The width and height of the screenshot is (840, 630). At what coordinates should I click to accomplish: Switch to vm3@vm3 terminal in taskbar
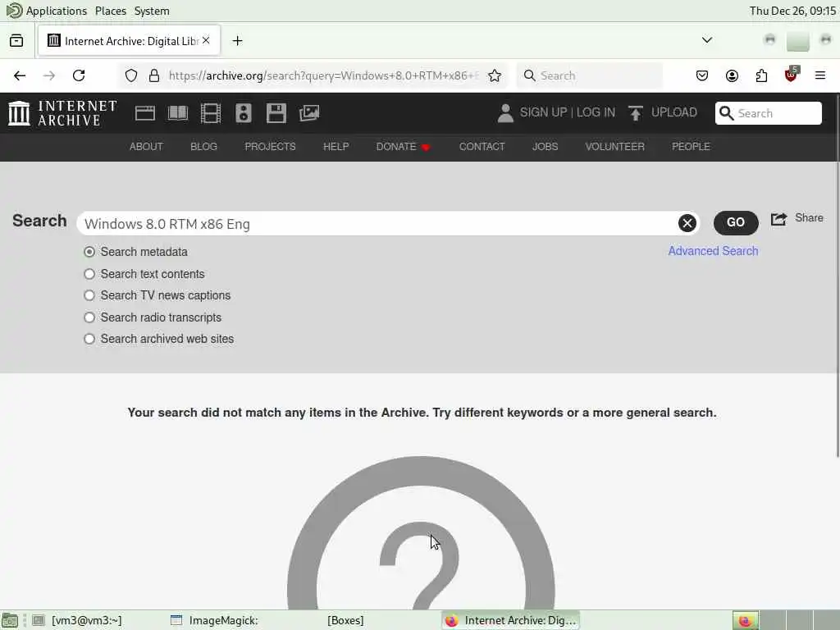pyautogui.click(x=76, y=620)
